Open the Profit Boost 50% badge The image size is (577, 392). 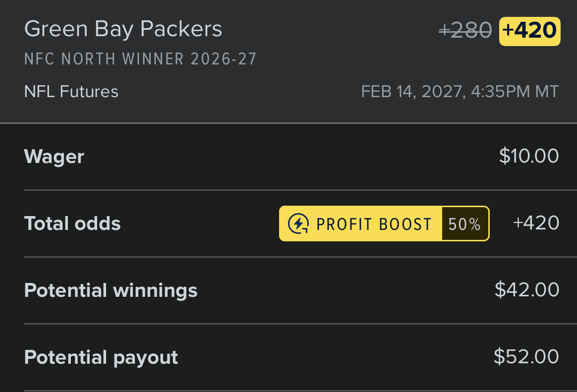point(384,224)
